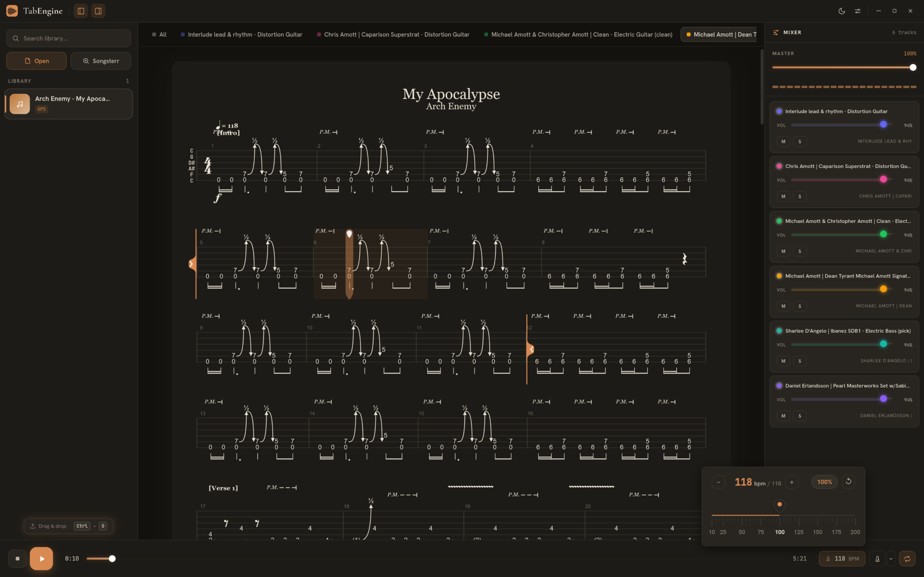Adjust Daniel Erlandsson volume slider
The width and height of the screenshot is (924, 577).
tap(841, 399)
